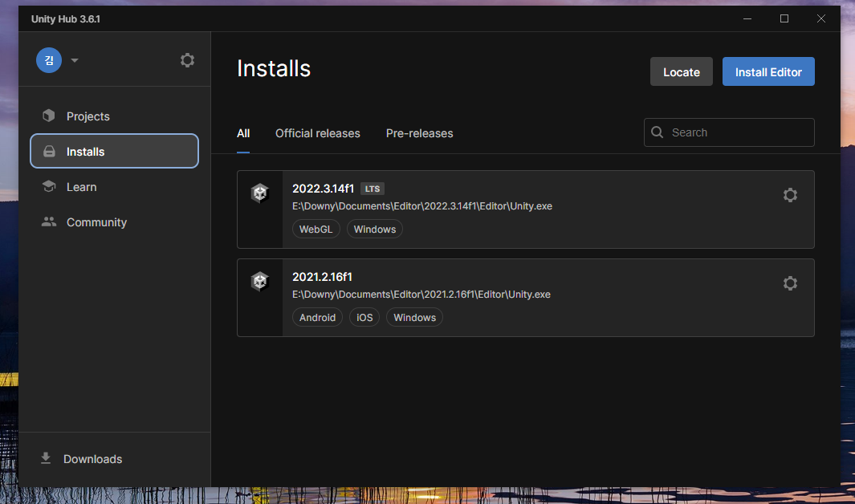Screen dimensions: 855x504
Task: Open the Community section
Action: pos(115,222)
